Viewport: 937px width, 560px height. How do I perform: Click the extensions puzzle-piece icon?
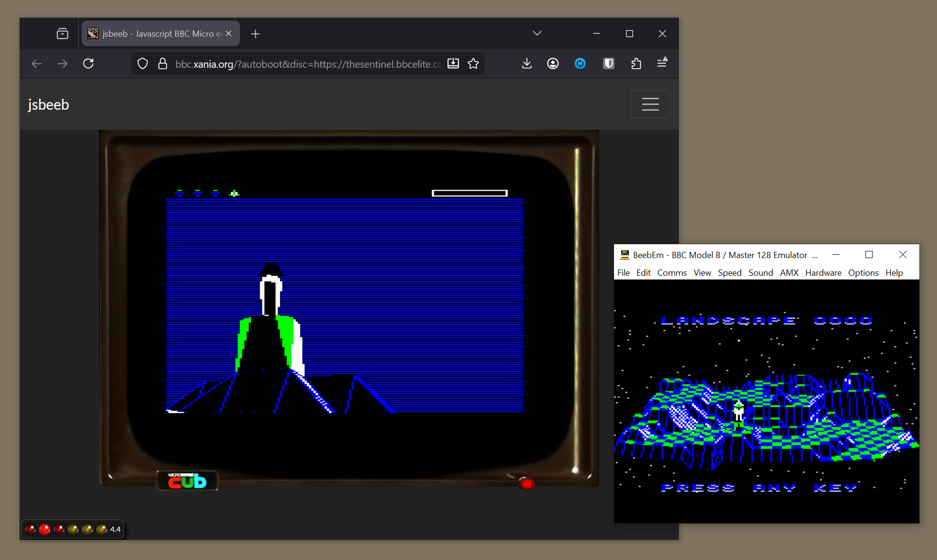point(636,63)
